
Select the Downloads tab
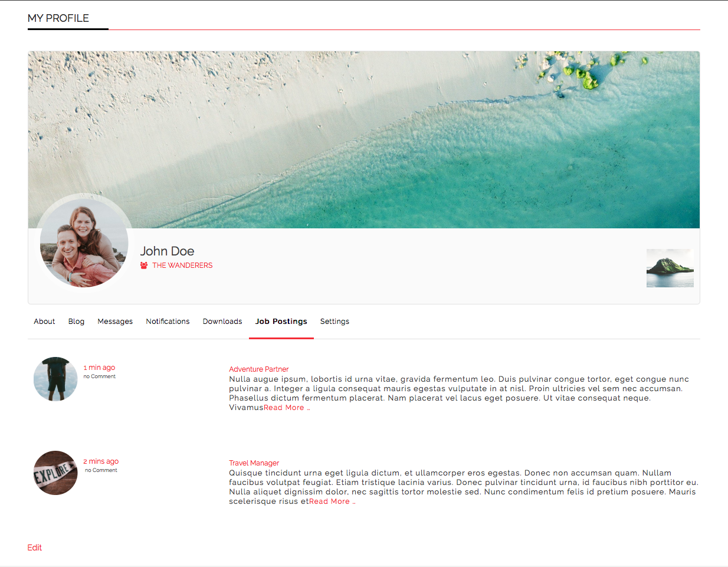click(222, 322)
